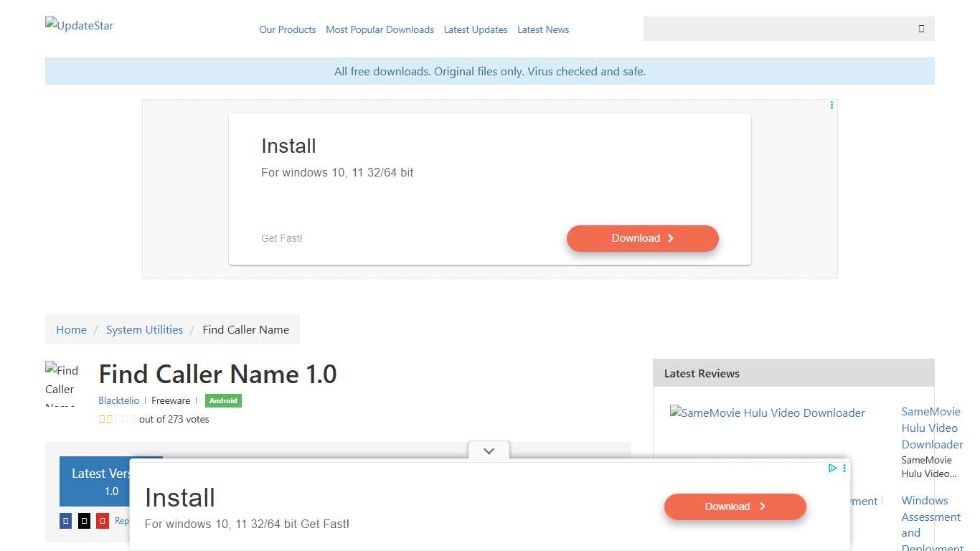Click the search magnifier icon

click(921, 29)
